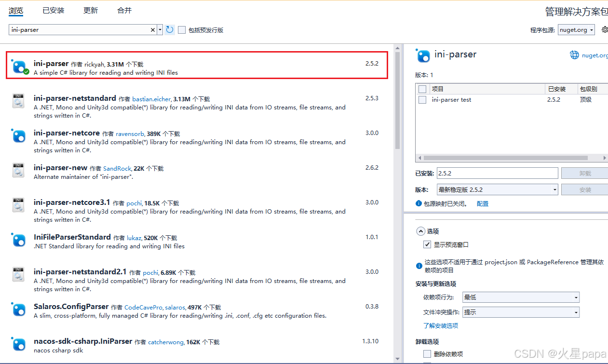Click the ini-parser icon in details pane

423,56
